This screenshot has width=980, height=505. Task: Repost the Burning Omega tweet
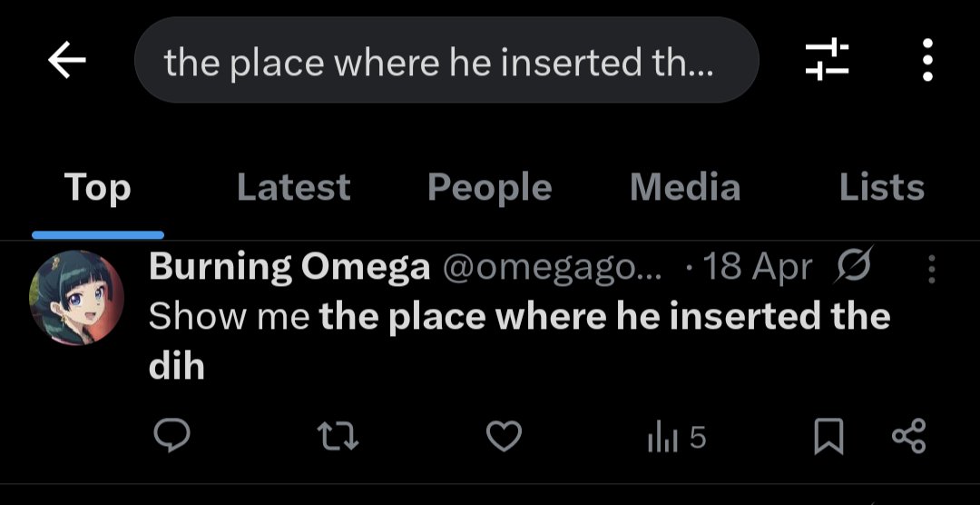pyautogui.click(x=338, y=436)
